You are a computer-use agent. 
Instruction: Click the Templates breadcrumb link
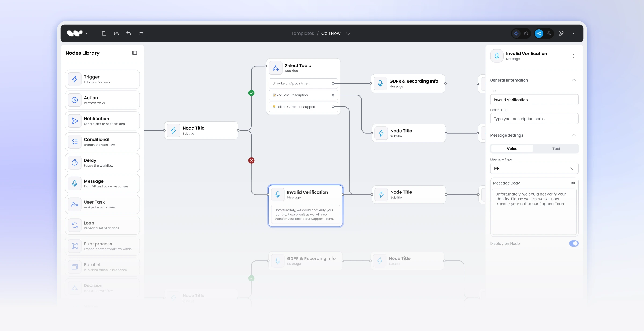click(x=302, y=34)
